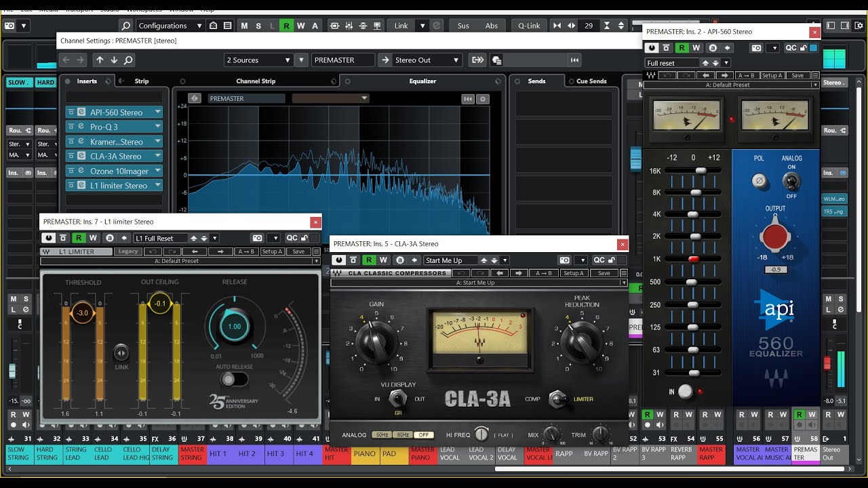Open search in the MixConsole toolbar
This screenshot has width=868, height=488.
coord(125,26)
